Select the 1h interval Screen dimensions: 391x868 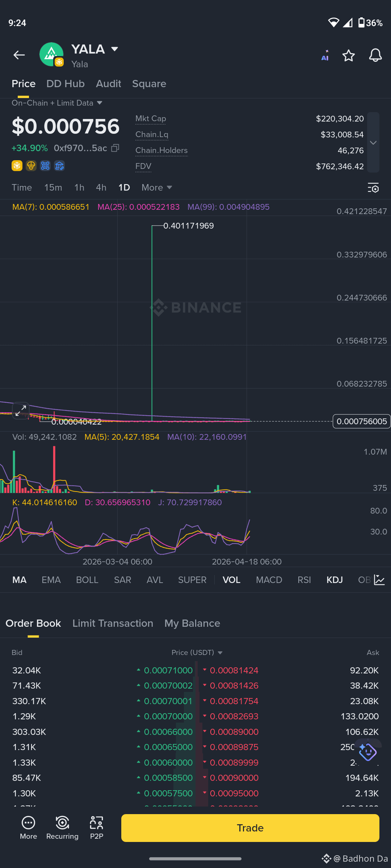pyautogui.click(x=79, y=188)
